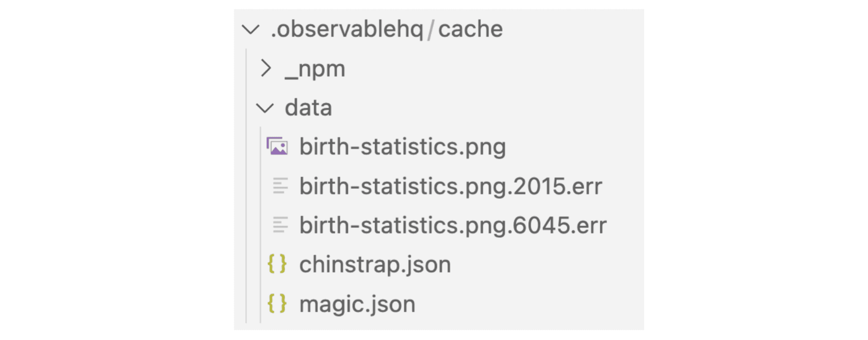The width and height of the screenshot is (868, 340).
Task: Open the birth-statistics.png.2015.err file
Action: (x=450, y=186)
